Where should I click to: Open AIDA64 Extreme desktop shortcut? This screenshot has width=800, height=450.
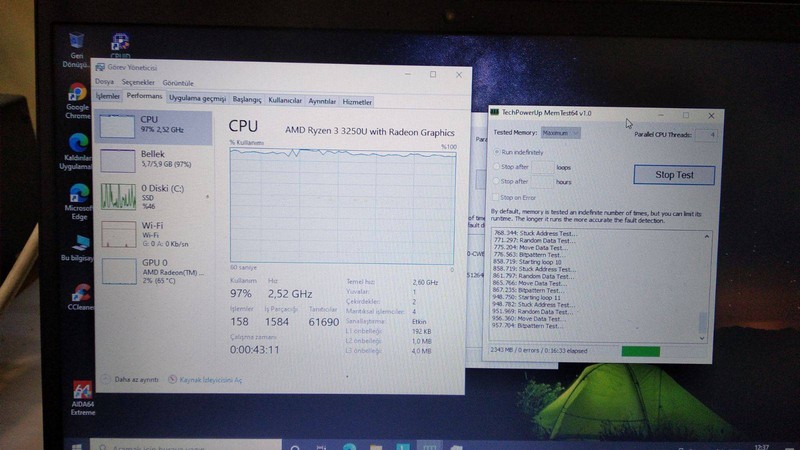[82, 398]
